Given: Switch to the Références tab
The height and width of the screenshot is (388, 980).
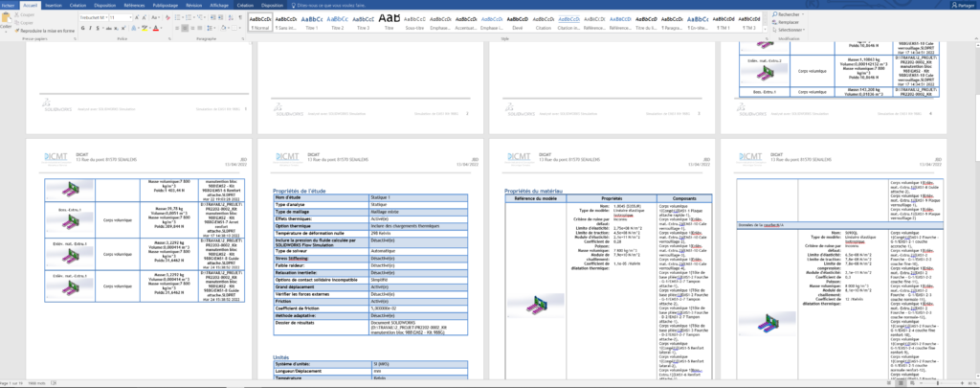Looking at the screenshot, I should tap(134, 5).
